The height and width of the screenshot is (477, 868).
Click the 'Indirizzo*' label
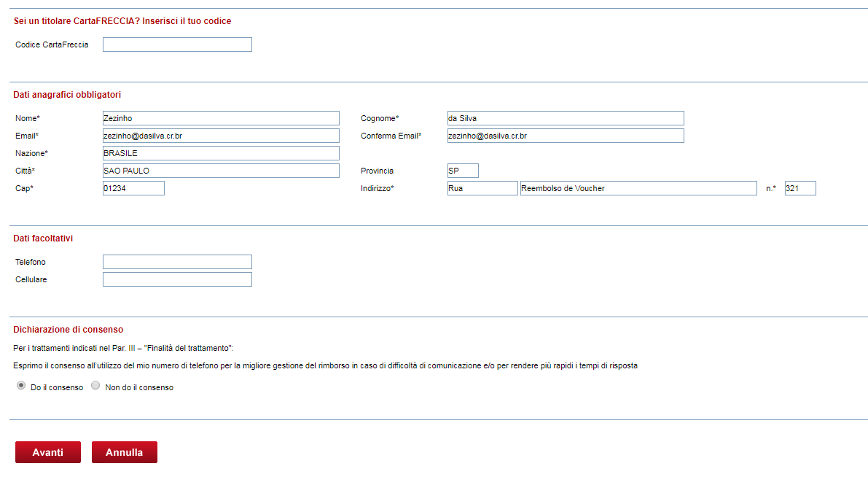click(x=378, y=188)
